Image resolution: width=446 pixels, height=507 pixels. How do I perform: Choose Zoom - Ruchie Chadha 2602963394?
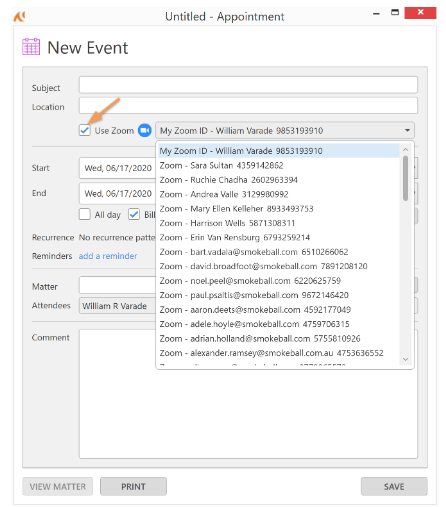tap(279, 180)
